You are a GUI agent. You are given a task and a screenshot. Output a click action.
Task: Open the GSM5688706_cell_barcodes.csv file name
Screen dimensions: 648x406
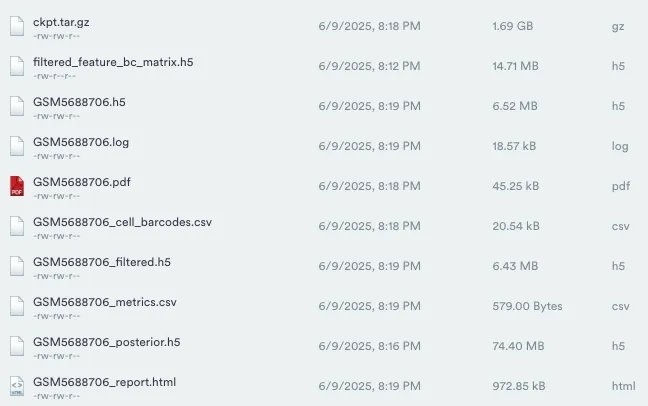(122, 222)
